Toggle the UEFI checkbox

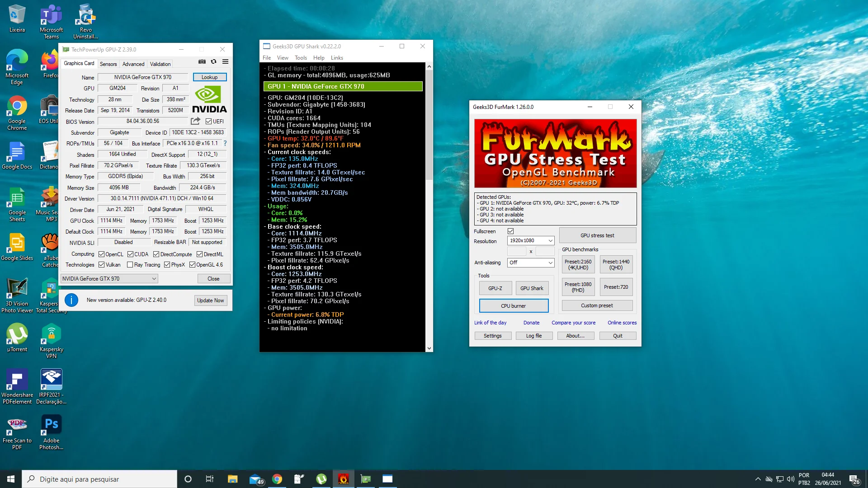point(209,122)
